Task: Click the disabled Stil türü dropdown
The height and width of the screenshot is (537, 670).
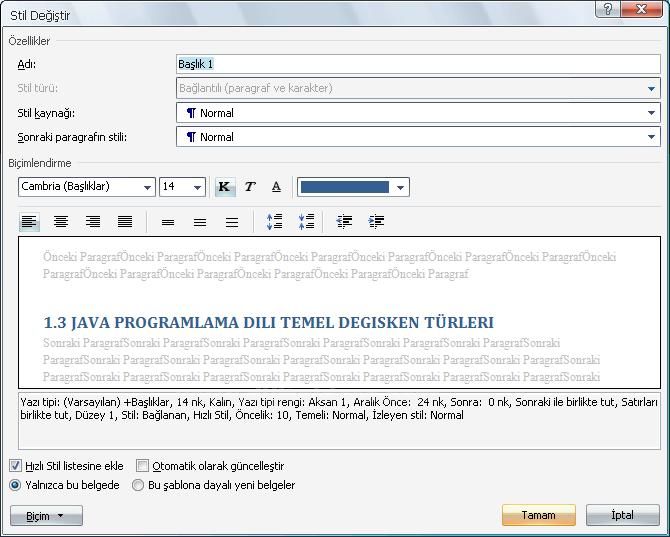Action: point(418,88)
